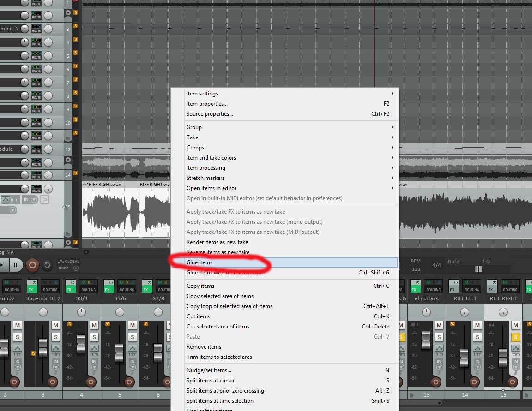The width and height of the screenshot is (532, 411).
Task: Open FX for the el.guitars mixer channel
Action: click(x=413, y=290)
